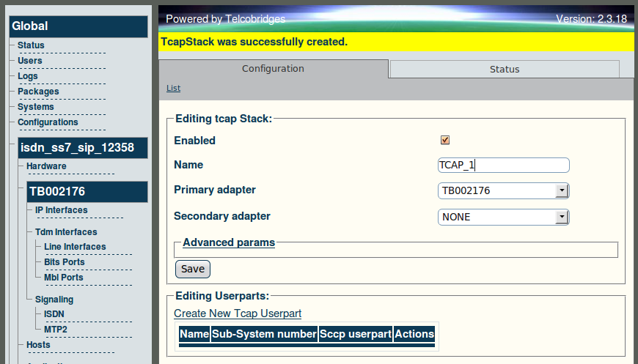Open Users in the Global menu
Image resolution: width=638 pixels, height=364 pixels.
point(30,61)
